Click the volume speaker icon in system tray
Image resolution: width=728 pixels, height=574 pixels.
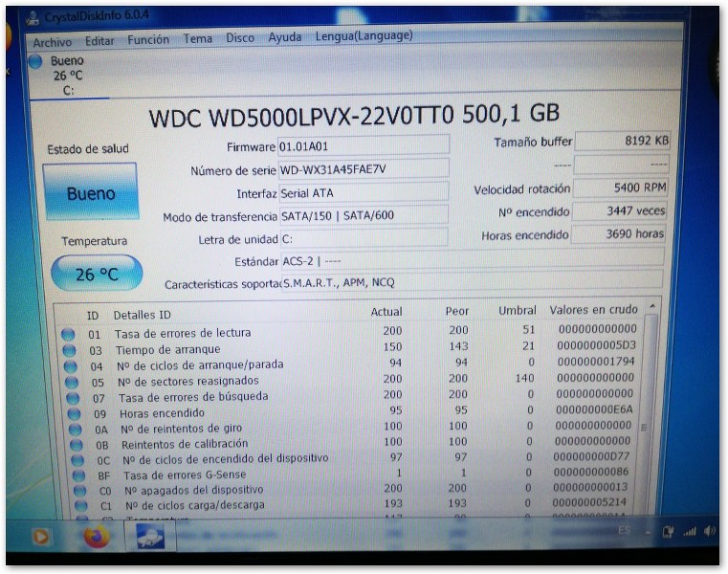(x=709, y=530)
